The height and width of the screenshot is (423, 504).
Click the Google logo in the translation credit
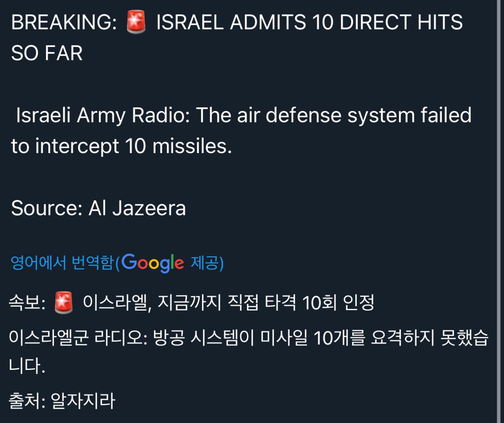152,263
